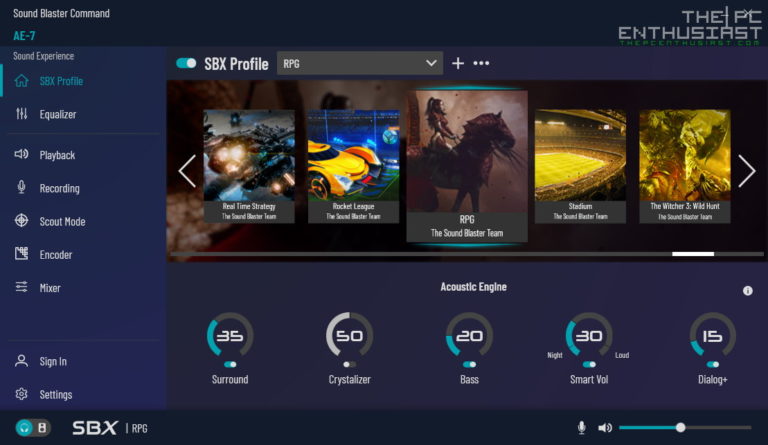Click the Mixer icon in sidebar
Image resolution: width=768 pixels, height=445 pixels.
tap(21, 288)
